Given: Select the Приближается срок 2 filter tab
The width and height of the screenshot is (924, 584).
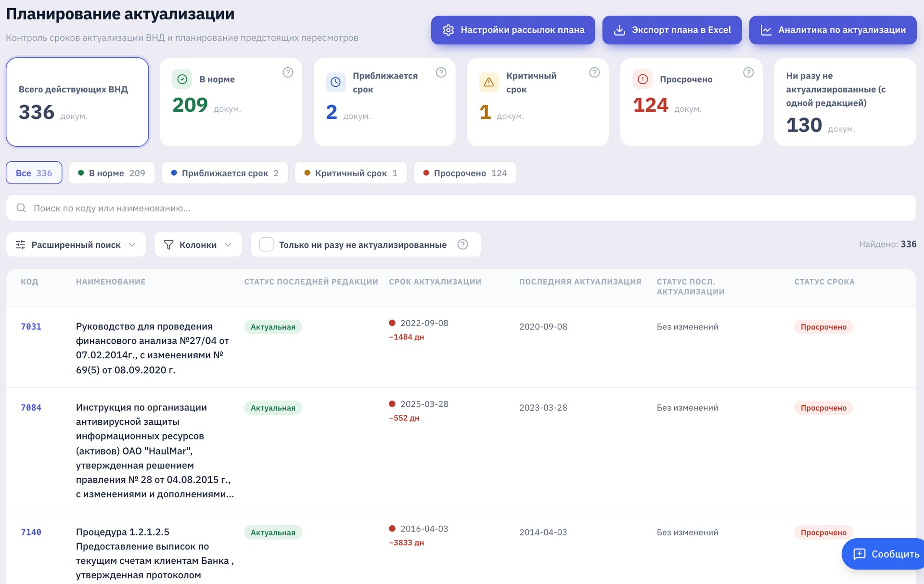Looking at the screenshot, I should pos(225,173).
